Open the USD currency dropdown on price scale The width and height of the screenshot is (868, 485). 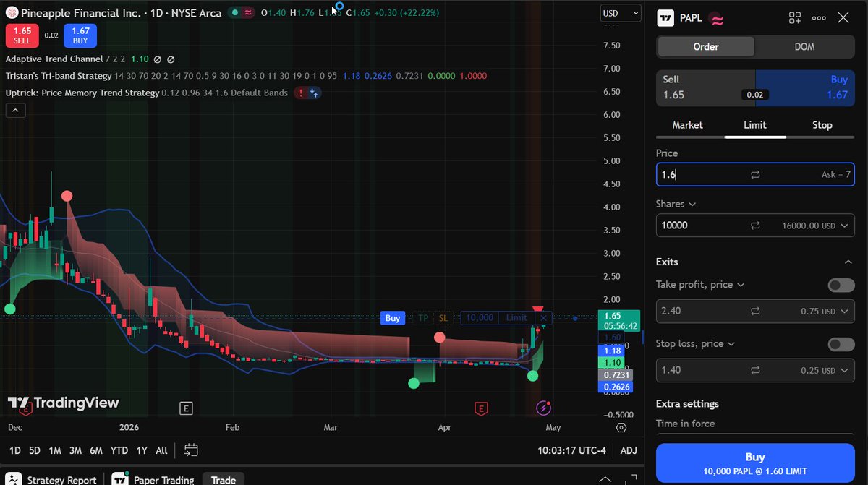click(621, 13)
